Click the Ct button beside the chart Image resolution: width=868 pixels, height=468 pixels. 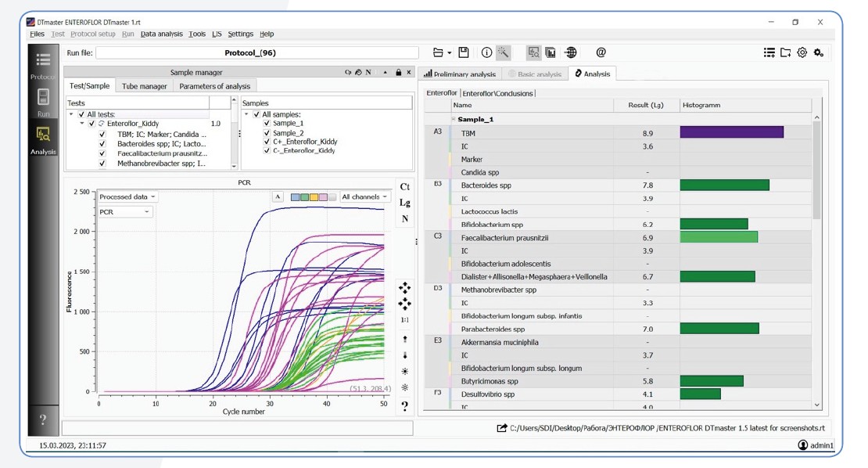click(x=404, y=186)
